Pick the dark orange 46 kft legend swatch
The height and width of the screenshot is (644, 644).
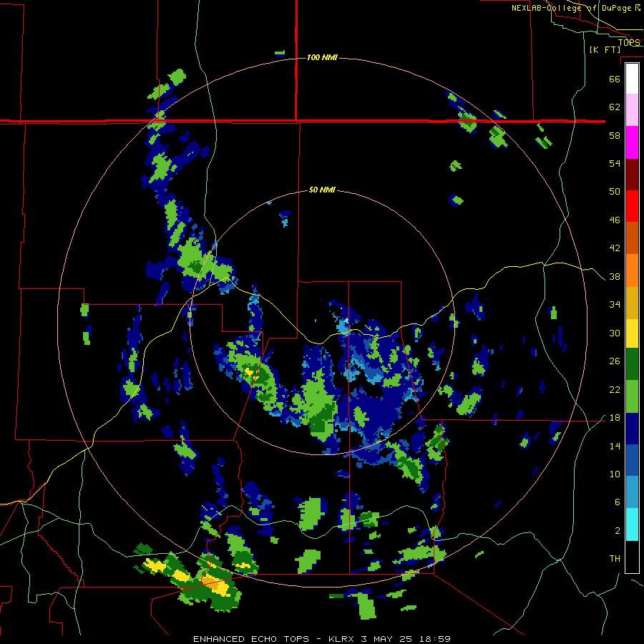(632, 238)
